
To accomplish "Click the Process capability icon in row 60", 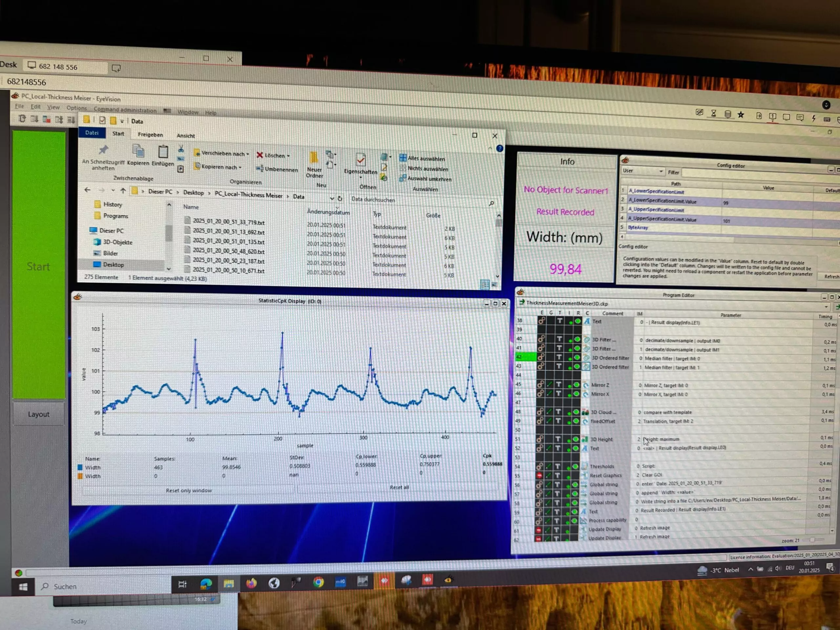I will pyautogui.click(x=583, y=520).
